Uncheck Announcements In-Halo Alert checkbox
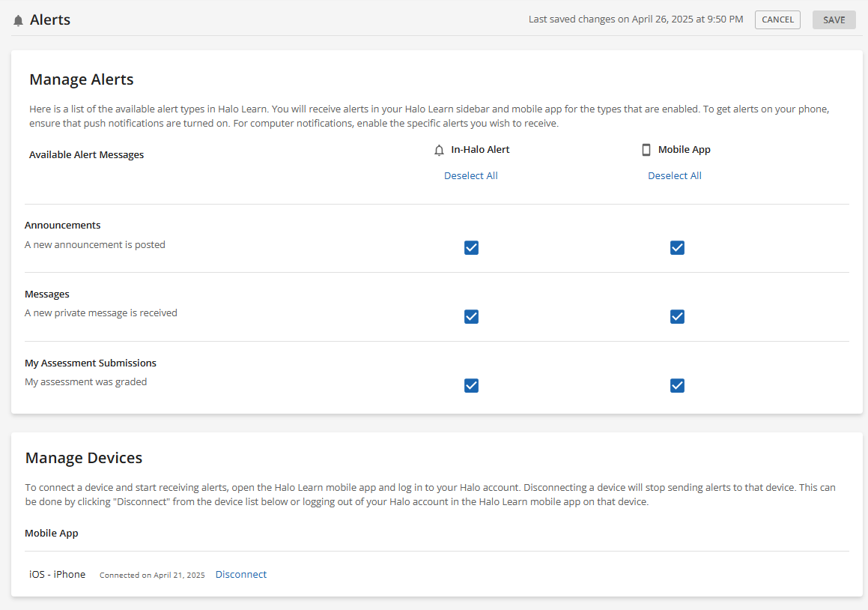 point(471,247)
